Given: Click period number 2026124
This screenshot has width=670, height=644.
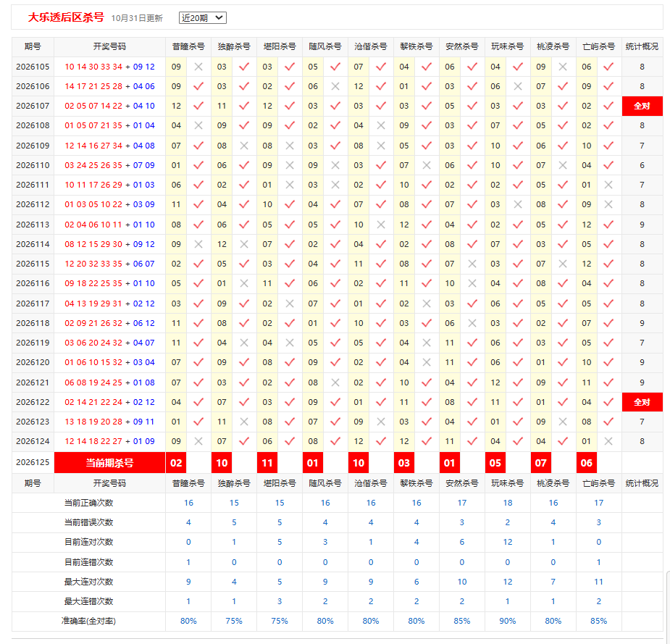Looking at the screenshot, I should [33, 441].
